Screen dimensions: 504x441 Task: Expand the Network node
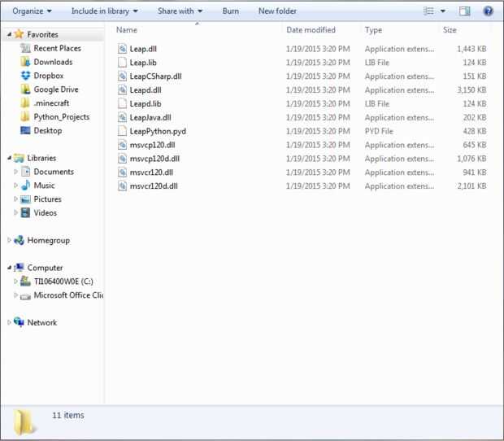click(9, 323)
